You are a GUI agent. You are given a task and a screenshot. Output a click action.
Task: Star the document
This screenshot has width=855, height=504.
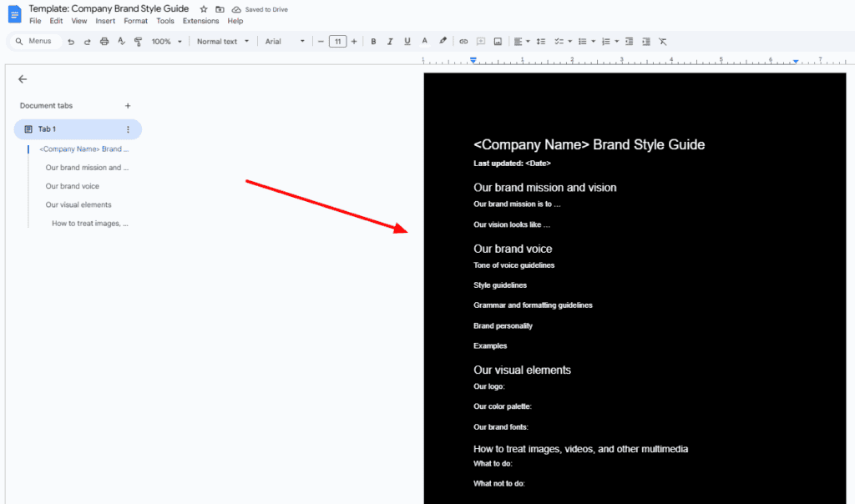(x=203, y=8)
